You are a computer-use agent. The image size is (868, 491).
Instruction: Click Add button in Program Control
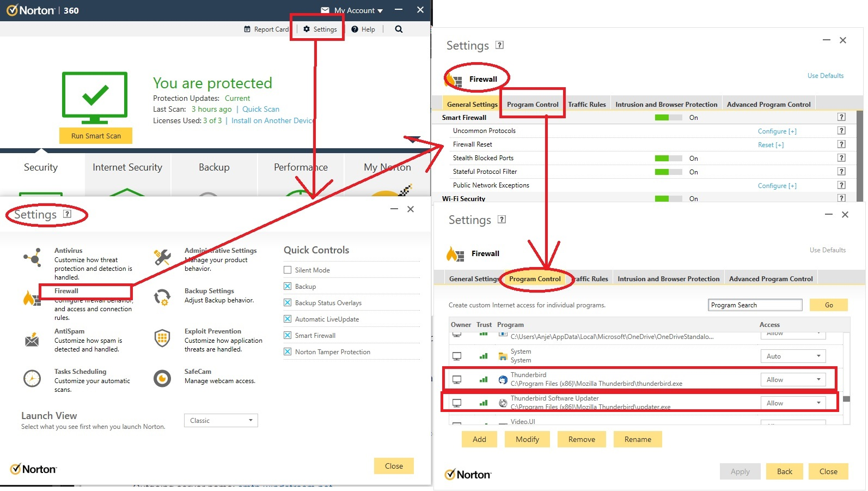[479, 439]
